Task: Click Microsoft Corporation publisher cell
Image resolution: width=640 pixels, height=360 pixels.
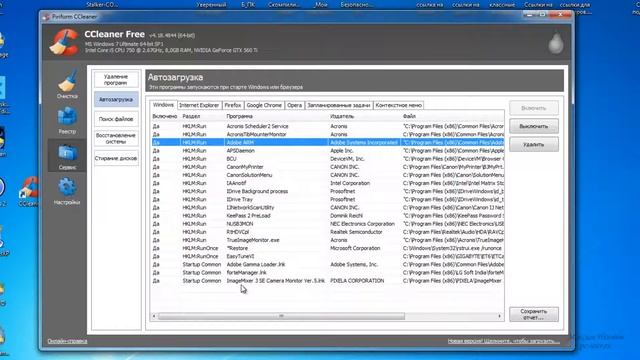Action: click(x=355, y=248)
